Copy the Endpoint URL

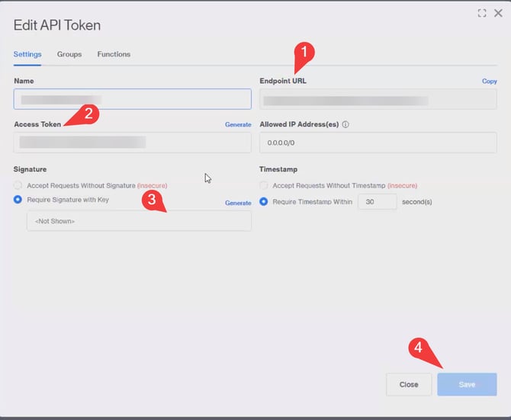pyautogui.click(x=489, y=81)
